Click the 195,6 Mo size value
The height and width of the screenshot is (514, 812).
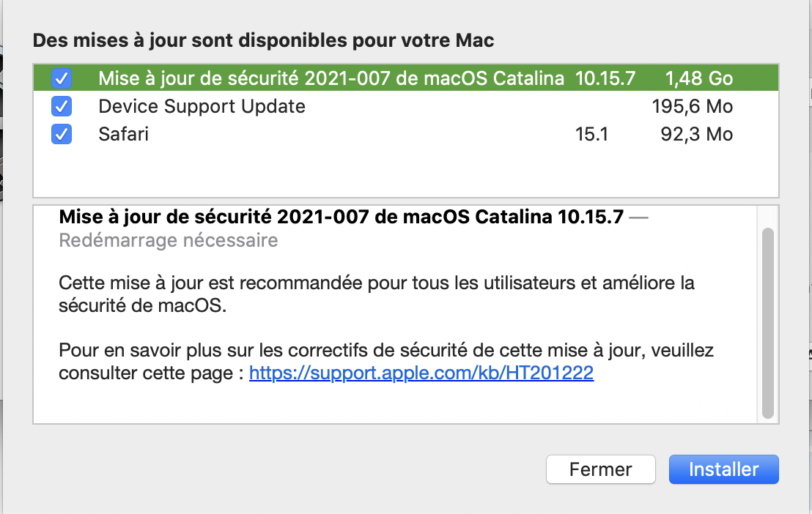pyautogui.click(x=692, y=107)
